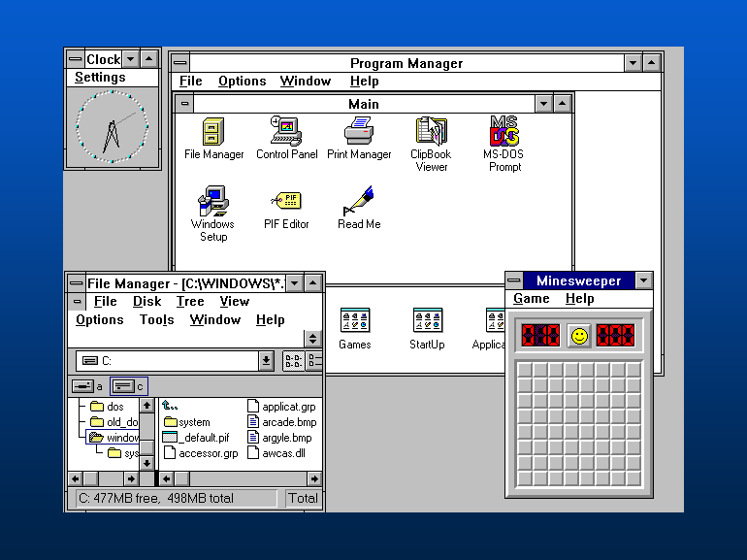This screenshot has height=560, width=747.
Task: Minimize the Minesweeper window
Action: coord(643,280)
